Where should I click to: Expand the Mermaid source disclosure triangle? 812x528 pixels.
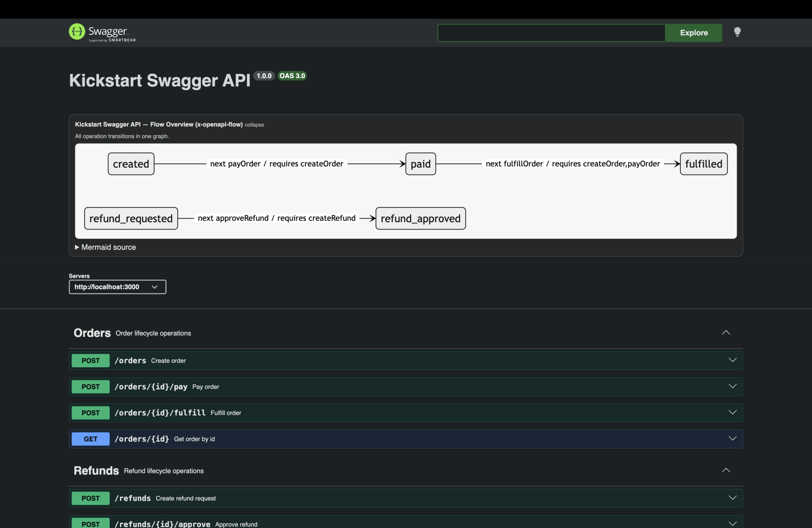77,247
